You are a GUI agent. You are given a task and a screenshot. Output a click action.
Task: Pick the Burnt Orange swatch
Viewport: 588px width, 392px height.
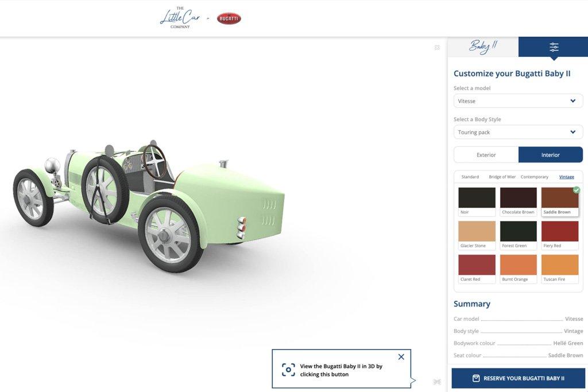pos(519,269)
